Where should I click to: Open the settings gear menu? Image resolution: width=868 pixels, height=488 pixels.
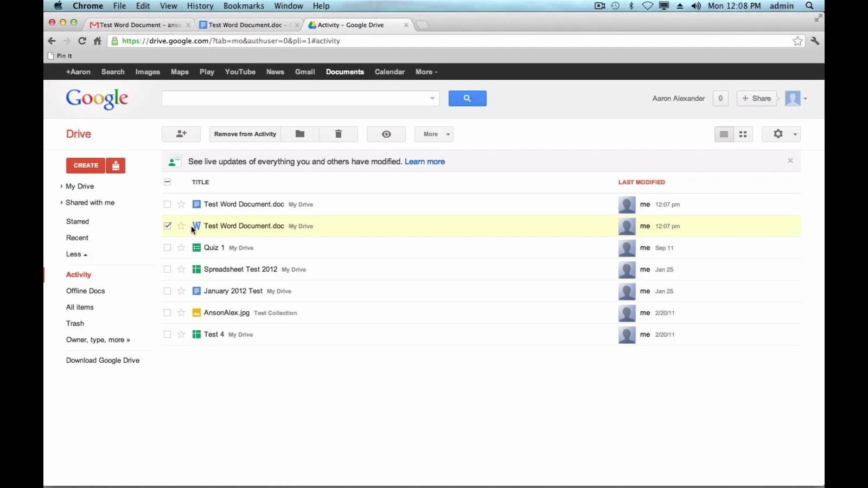click(778, 134)
